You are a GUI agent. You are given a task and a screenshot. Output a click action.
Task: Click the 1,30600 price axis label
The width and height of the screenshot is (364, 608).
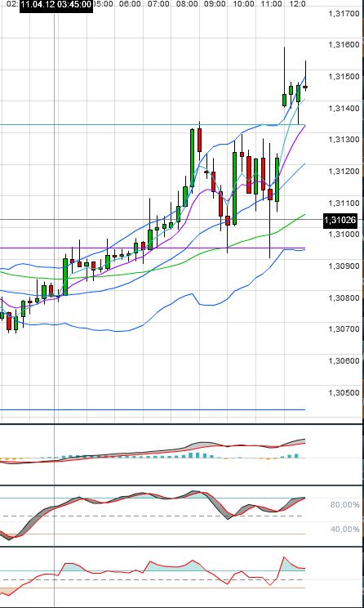click(x=344, y=360)
